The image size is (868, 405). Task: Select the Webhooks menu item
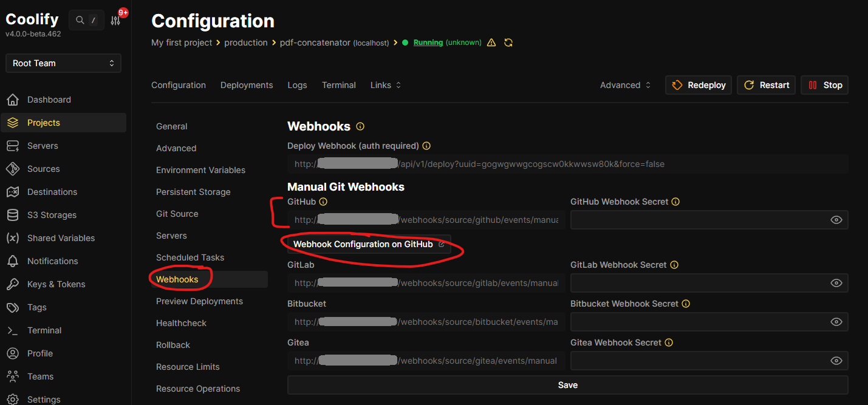(x=209, y=279)
